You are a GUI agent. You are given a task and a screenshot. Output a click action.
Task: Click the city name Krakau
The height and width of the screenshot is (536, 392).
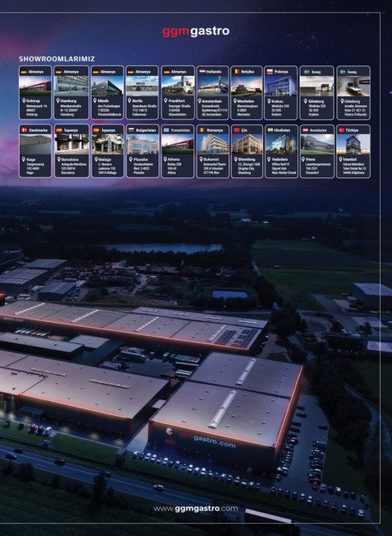pos(278,101)
